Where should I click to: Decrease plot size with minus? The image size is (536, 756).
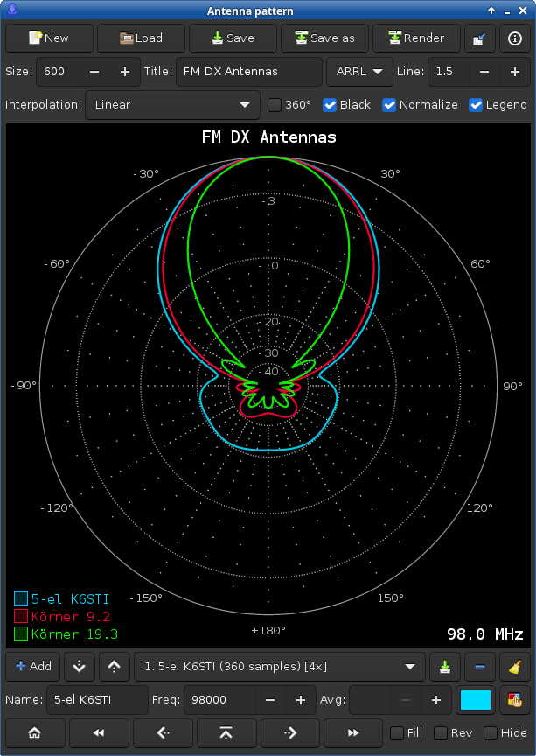click(94, 72)
